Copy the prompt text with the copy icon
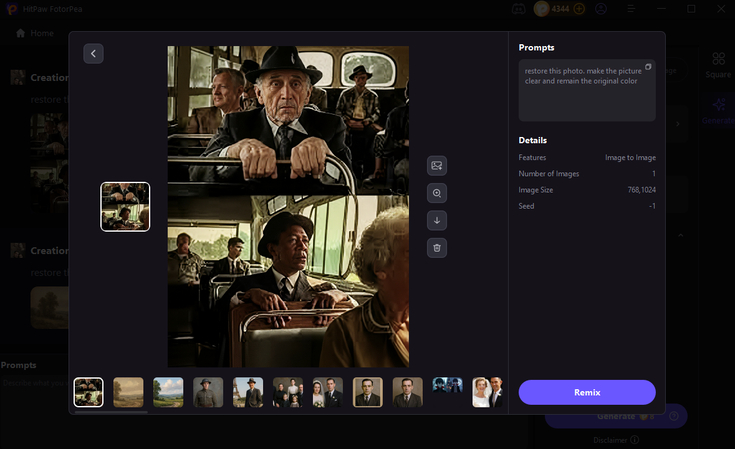735x449 pixels. click(x=648, y=67)
